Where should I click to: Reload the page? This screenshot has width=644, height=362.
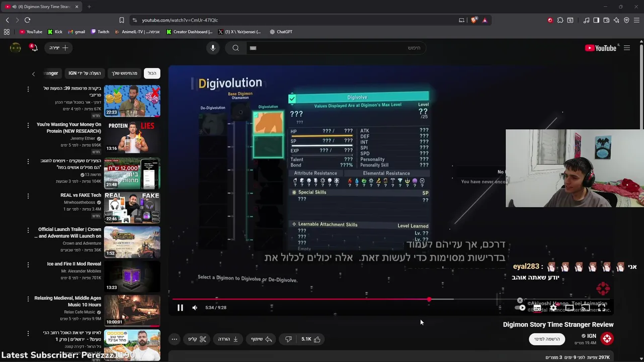[27, 20]
